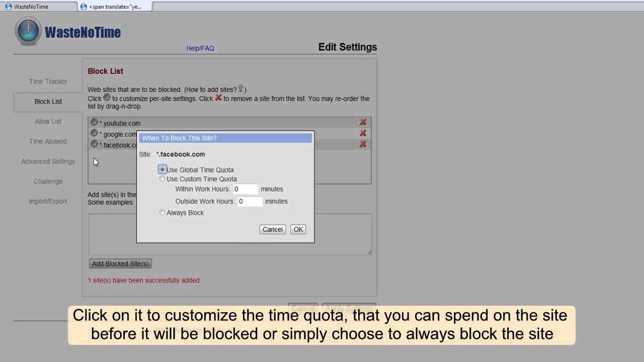644x362 pixels.
Task: Open per-site settings icon for *.youtube.com
Action: tap(94, 122)
